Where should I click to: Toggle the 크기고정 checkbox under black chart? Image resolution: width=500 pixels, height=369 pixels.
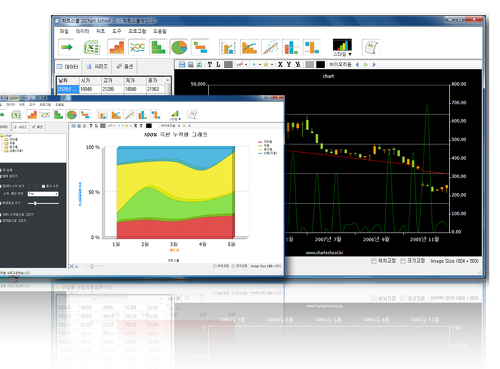pos(403,261)
